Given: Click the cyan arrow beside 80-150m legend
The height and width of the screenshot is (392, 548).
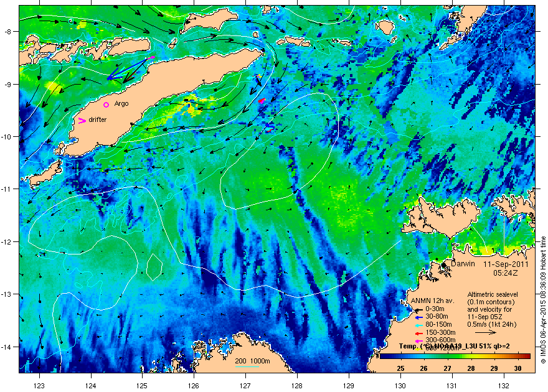Looking at the screenshot, I should tap(418, 325).
